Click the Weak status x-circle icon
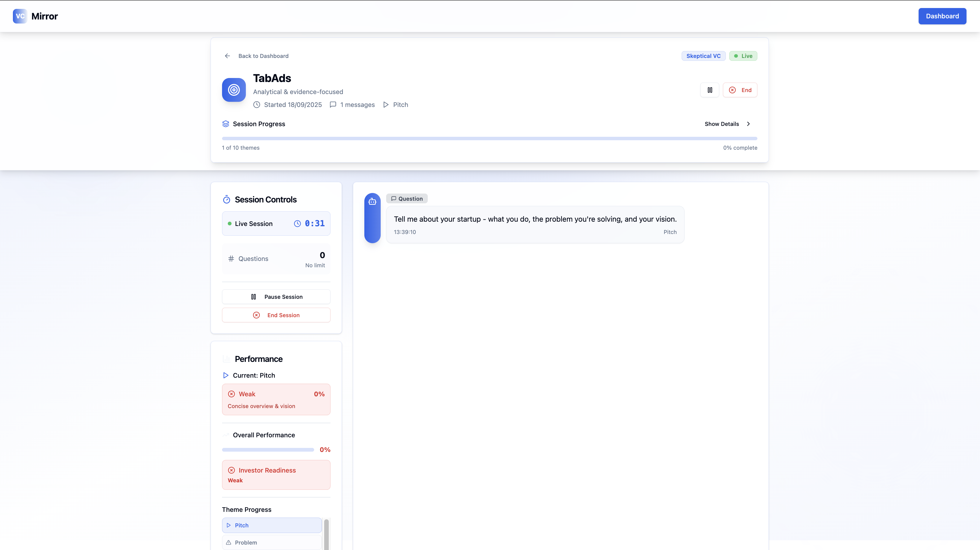 point(231,394)
